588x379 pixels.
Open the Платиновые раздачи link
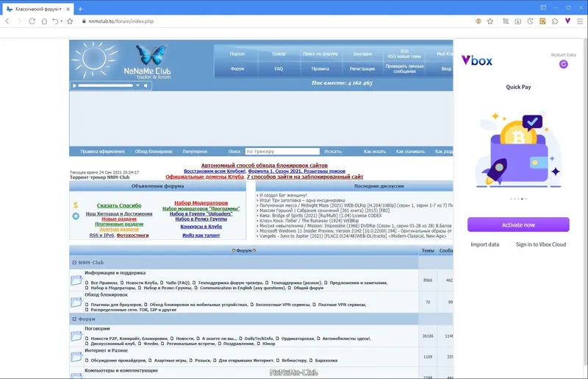[119, 224]
